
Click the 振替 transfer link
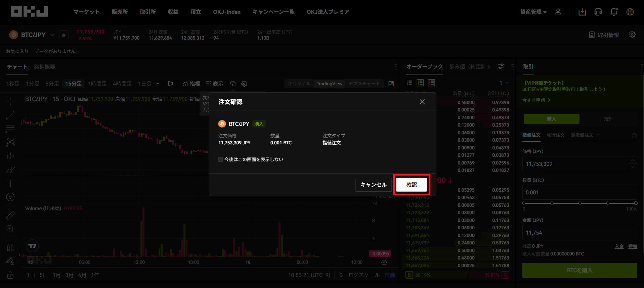pyautogui.click(x=633, y=246)
